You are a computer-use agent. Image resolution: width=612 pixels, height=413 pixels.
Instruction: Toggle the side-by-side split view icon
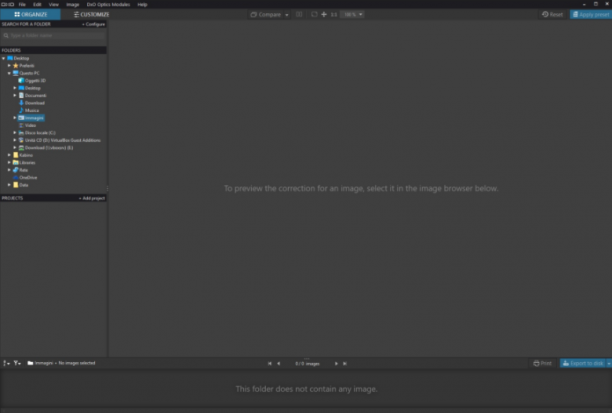(299, 14)
